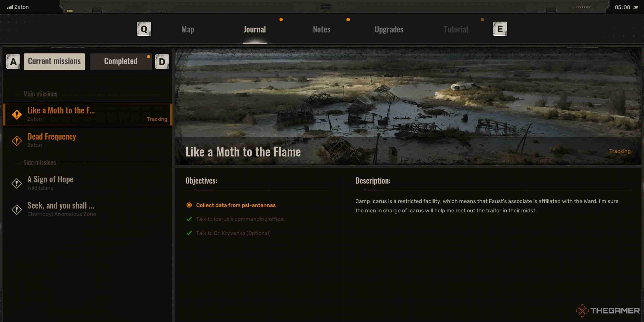Viewport: 644px width, 322px height.
Task: Switch to Completed missions tab
Action: coord(120,61)
